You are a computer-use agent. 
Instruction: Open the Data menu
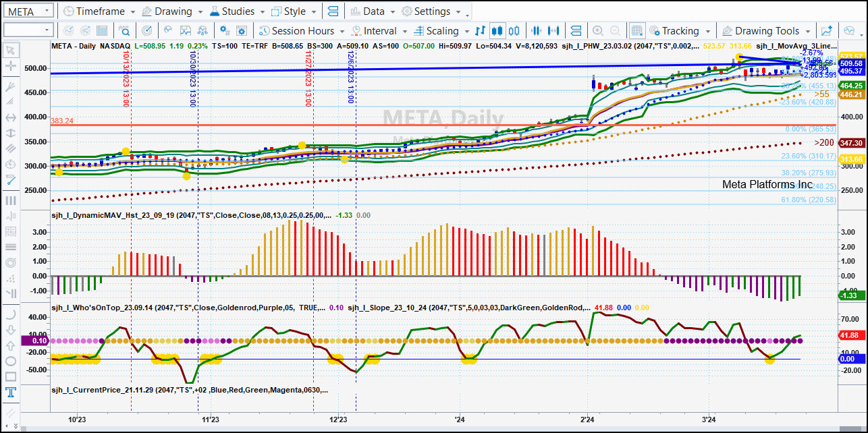click(x=372, y=11)
